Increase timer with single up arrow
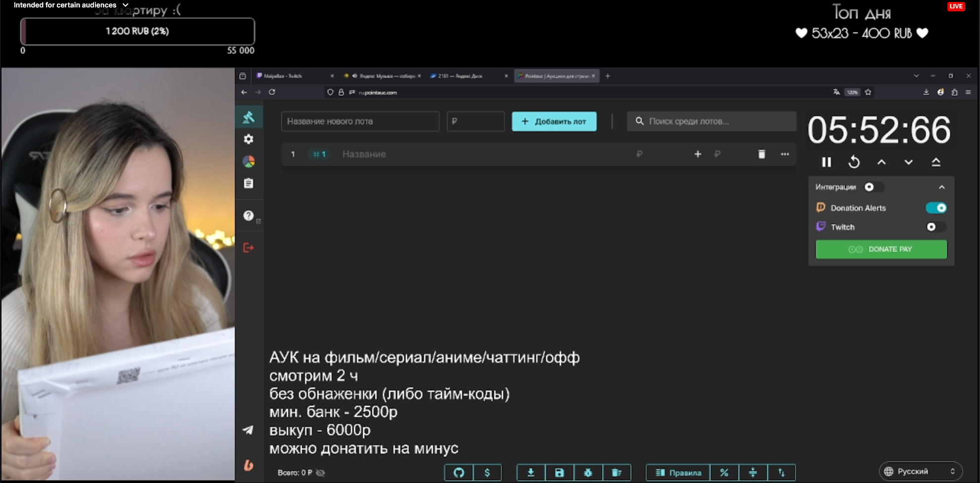This screenshot has width=980, height=483. [x=882, y=162]
